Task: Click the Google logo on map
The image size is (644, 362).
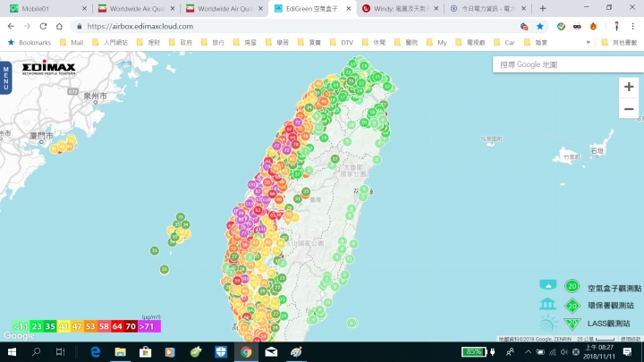Action: [19, 336]
